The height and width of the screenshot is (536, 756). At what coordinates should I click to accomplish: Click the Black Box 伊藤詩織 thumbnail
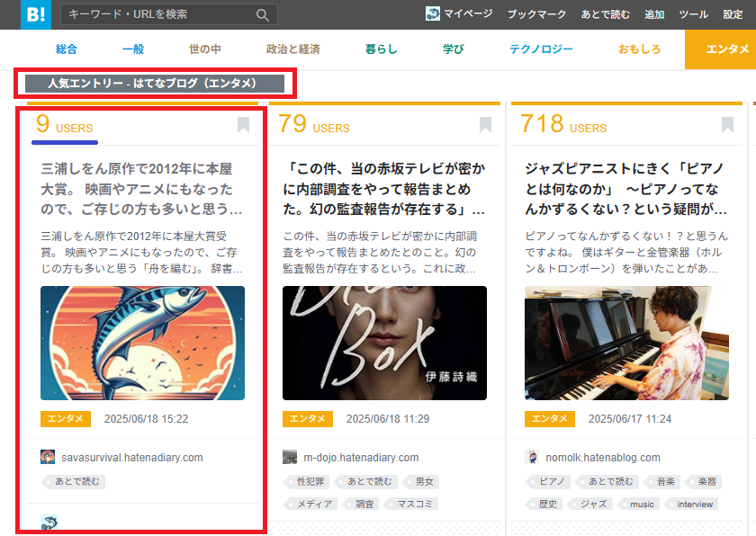click(x=385, y=343)
